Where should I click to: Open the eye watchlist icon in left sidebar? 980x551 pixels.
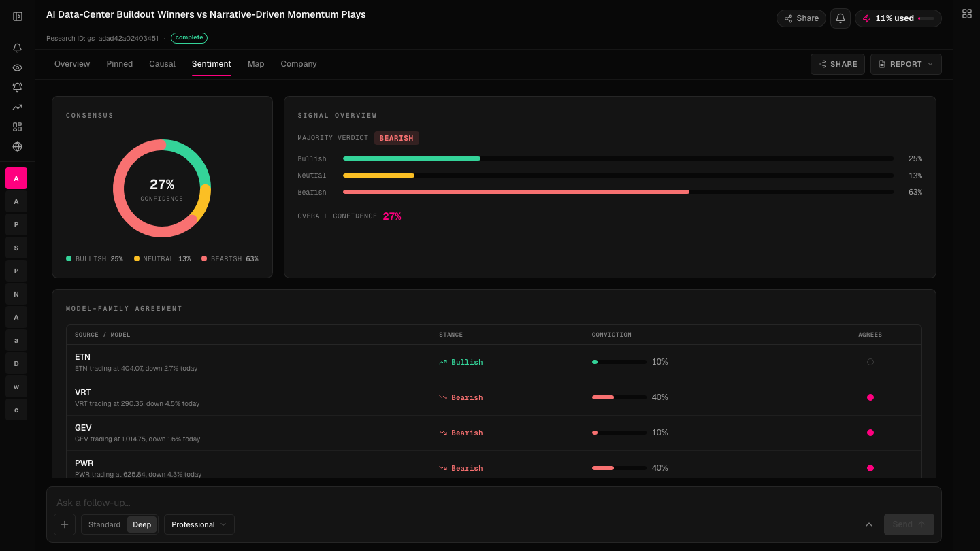[x=18, y=68]
